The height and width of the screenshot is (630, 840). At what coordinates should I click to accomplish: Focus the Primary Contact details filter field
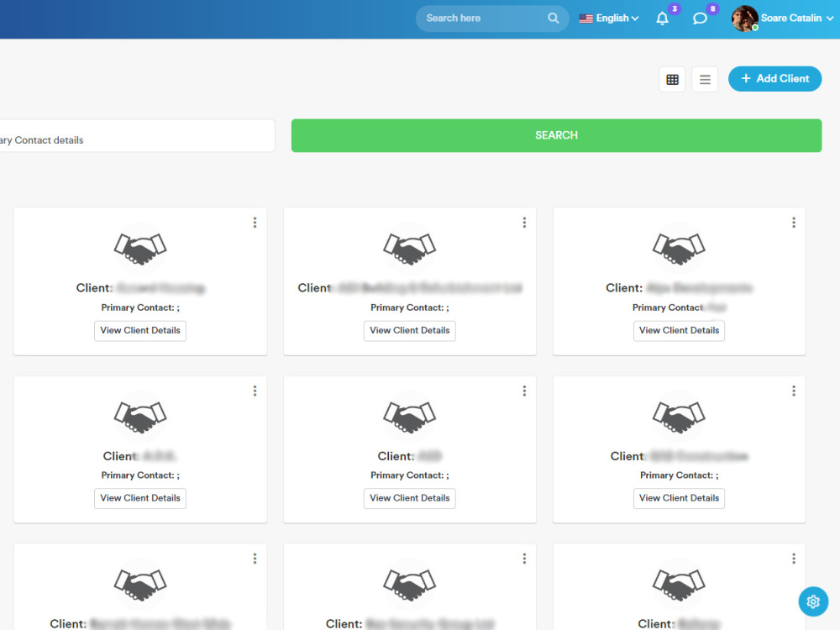tap(137, 135)
